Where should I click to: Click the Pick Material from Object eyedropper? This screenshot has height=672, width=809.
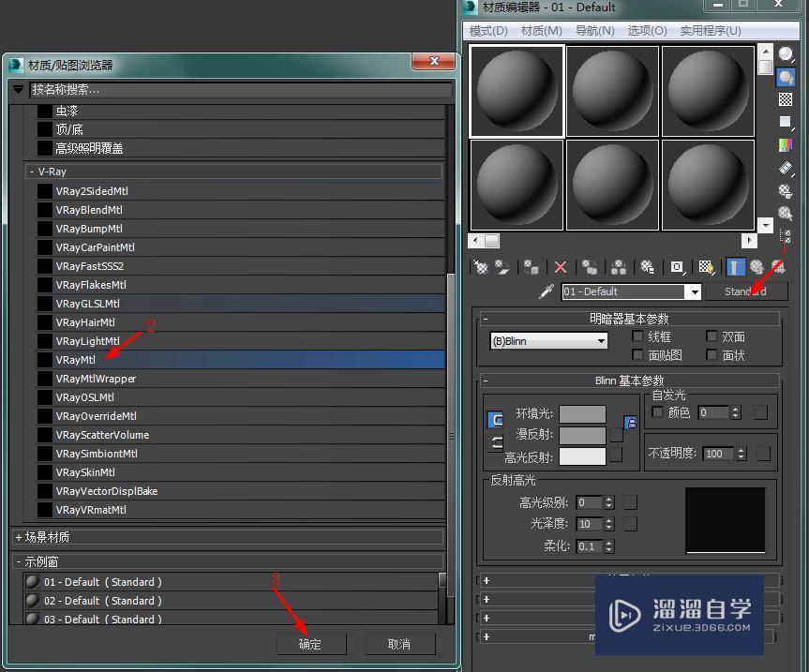pyautogui.click(x=546, y=291)
